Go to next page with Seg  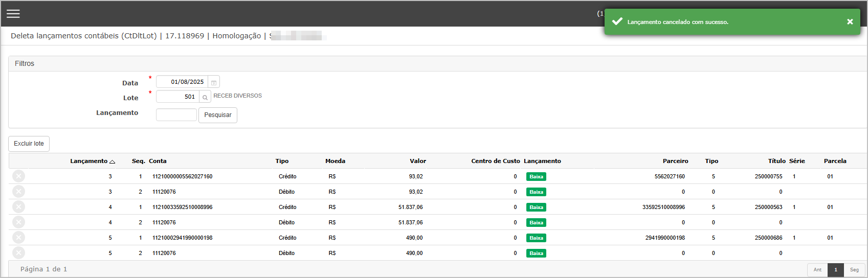click(854, 270)
